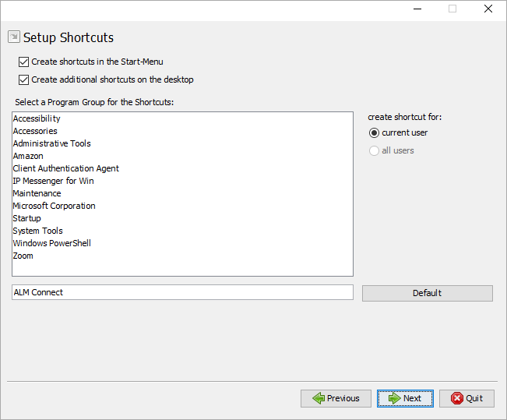Click the green Previous arrow icon
This screenshot has width=507, height=420.
click(x=318, y=398)
